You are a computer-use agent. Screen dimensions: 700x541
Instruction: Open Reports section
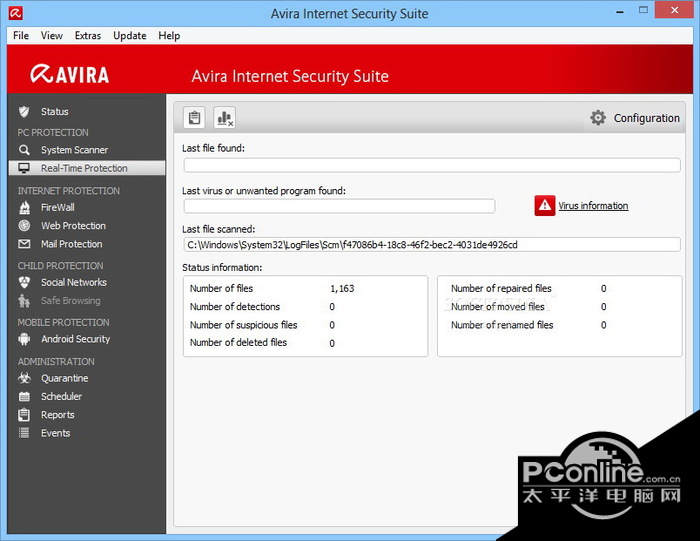click(58, 415)
